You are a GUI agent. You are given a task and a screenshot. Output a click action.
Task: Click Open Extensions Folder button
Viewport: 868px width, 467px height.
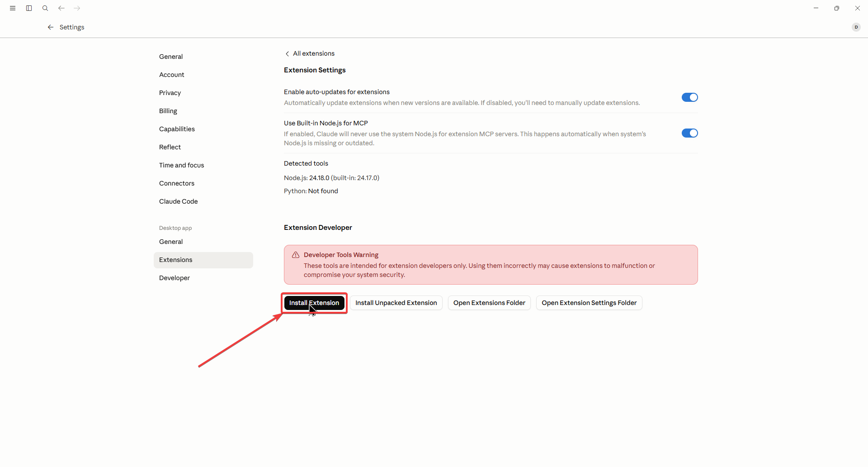pyautogui.click(x=489, y=303)
